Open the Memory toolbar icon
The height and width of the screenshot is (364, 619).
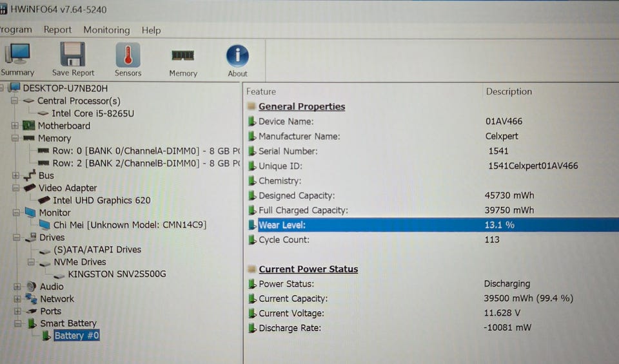pyautogui.click(x=182, y=55)
